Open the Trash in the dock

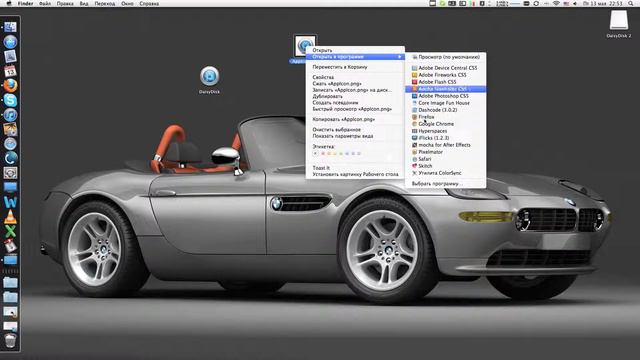[10, 340]
